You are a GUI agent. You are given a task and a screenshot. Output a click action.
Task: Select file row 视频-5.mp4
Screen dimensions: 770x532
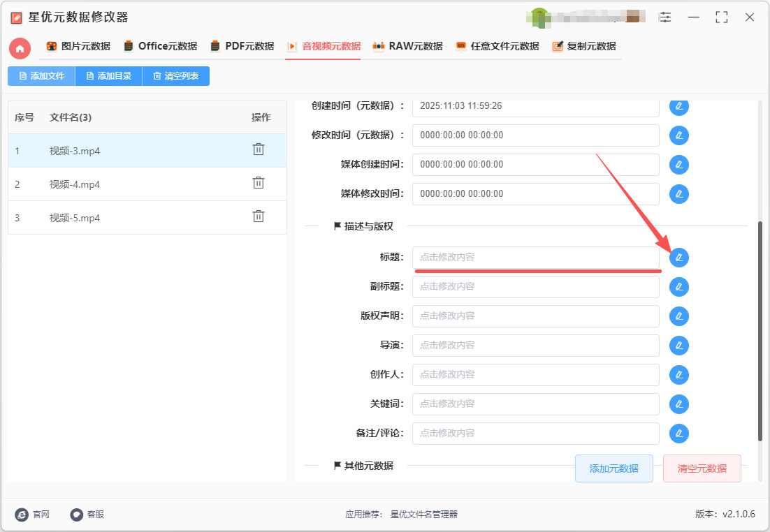click(147, 217)
